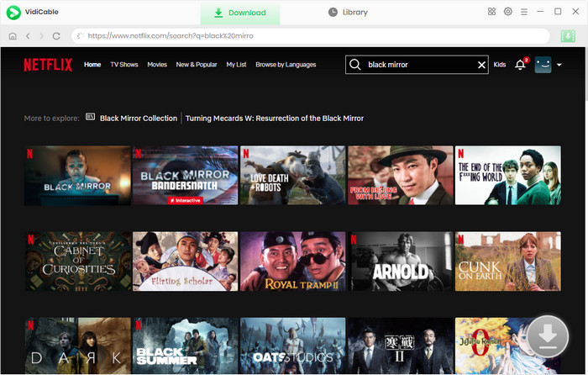Open the Download tab
Screen dimensions: 588x375
pos(240,13)
